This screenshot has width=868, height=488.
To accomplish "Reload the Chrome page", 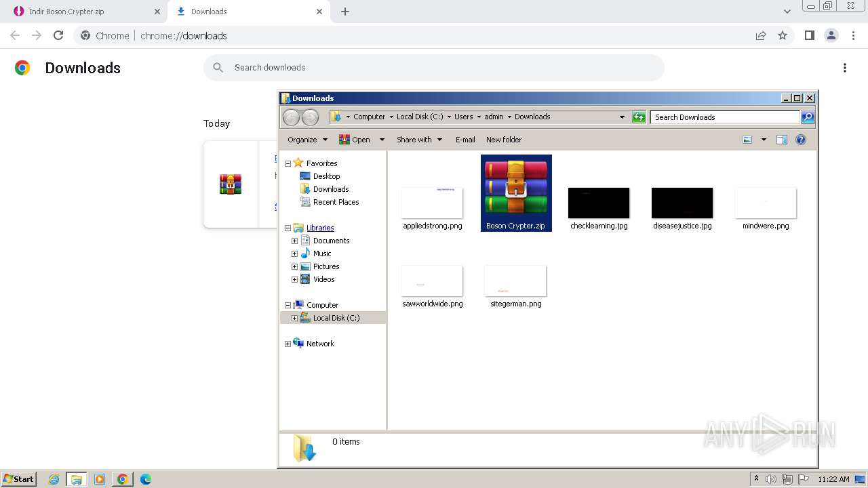I will [58, 35].
